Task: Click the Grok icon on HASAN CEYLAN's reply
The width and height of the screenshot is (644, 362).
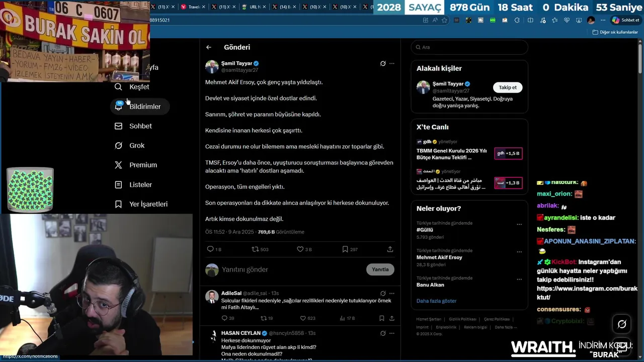Action: [383, 333]
